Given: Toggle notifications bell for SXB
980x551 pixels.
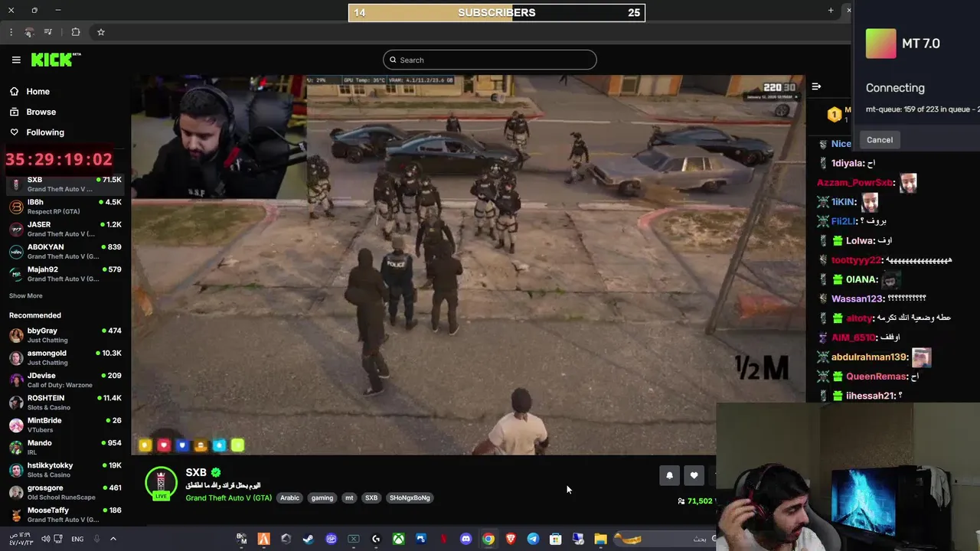Looking at the screenshot, I should pos(669,475).
